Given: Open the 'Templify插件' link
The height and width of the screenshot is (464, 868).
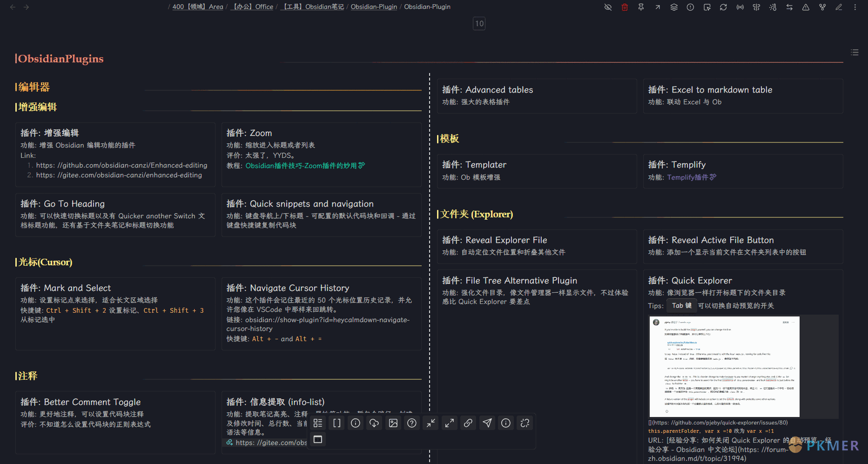Looking at the screenshot, I should (x=691, y=177).
